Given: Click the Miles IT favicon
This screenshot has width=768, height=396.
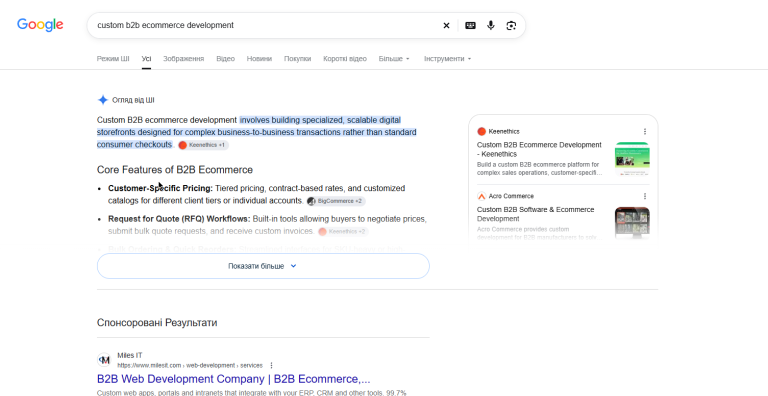Looking at the screenshot, I should (104, 360).
